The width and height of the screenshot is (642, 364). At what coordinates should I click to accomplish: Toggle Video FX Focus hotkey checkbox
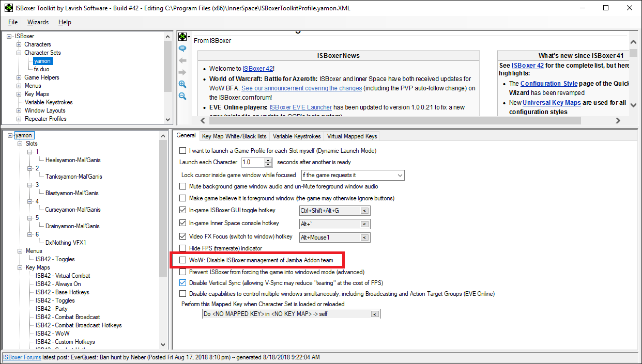coord(182,236)
